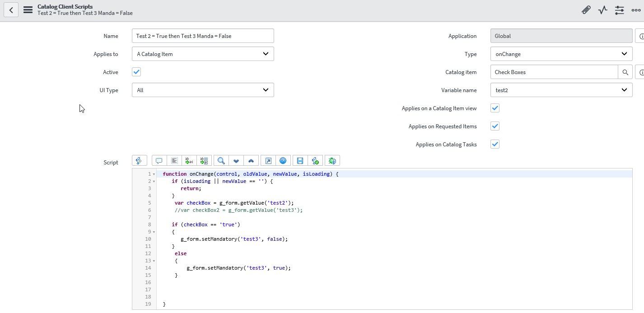Click the replace icon in script toolbar
This screenshot has width=644, height=313.
pyautogui.click(x=189, y=160)
